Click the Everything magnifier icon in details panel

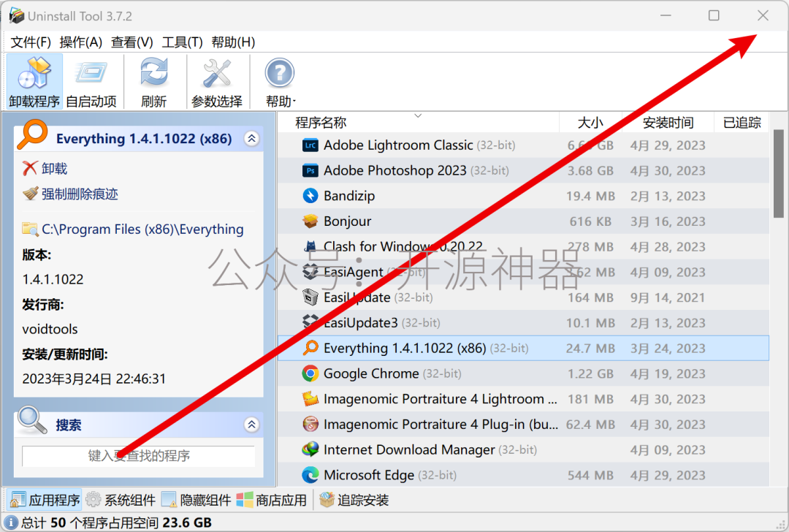point(32,135)
